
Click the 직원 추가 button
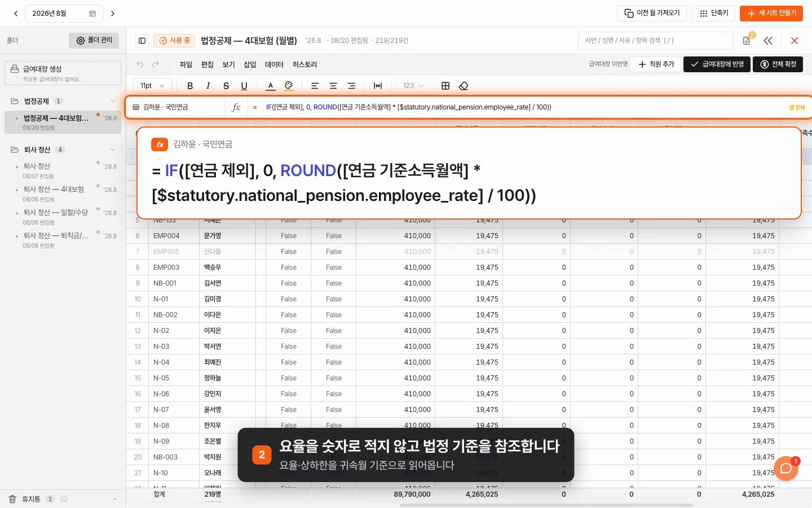point(656,64)
